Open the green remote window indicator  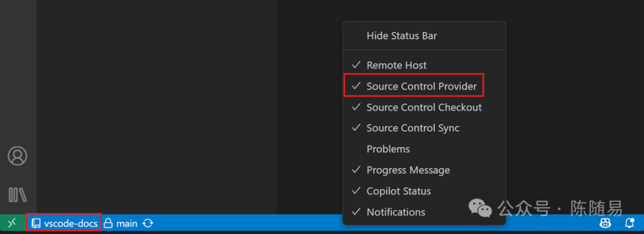coord(12,223)
